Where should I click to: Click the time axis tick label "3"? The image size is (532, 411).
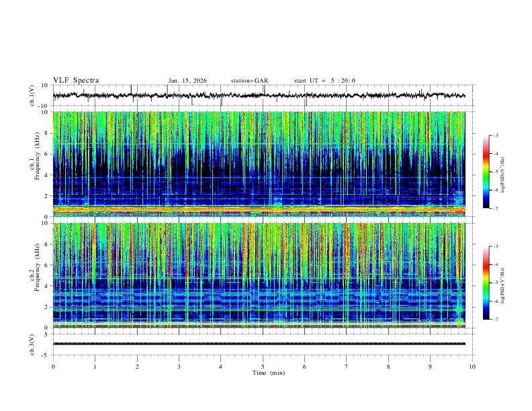point(179,367)
